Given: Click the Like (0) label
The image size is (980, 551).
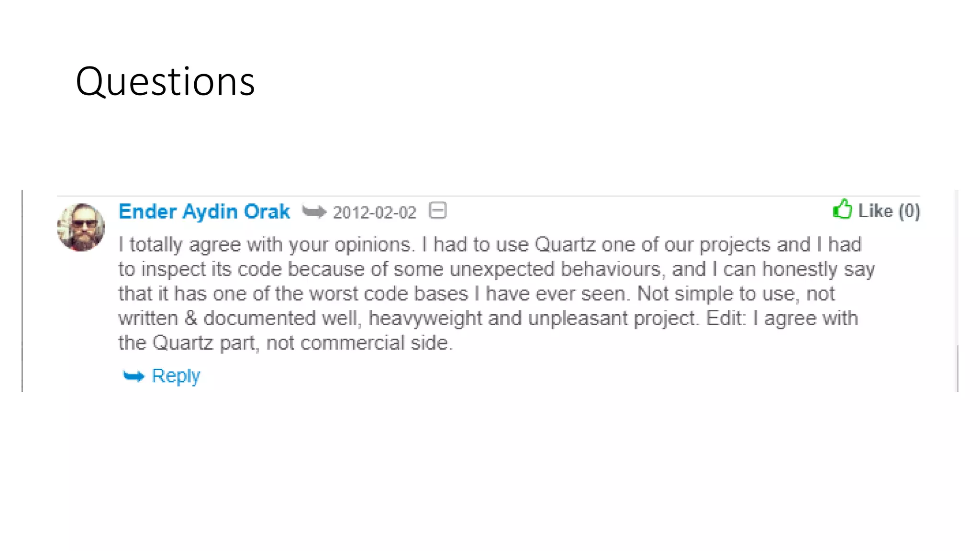Looking at the screenshot, I should click(x=889, y=211).
